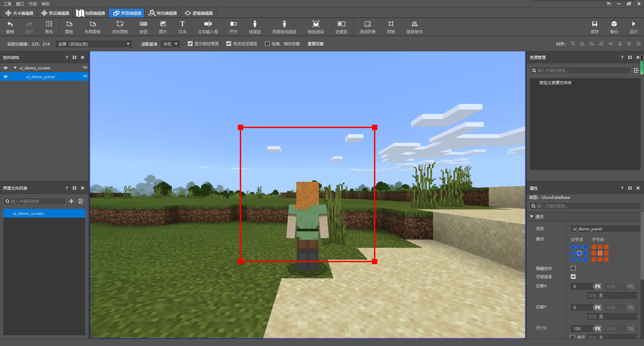644x346 pixels.
Task: Insert NetEase Paper Doll (网易版纸娃娃)
Action: 284,27
